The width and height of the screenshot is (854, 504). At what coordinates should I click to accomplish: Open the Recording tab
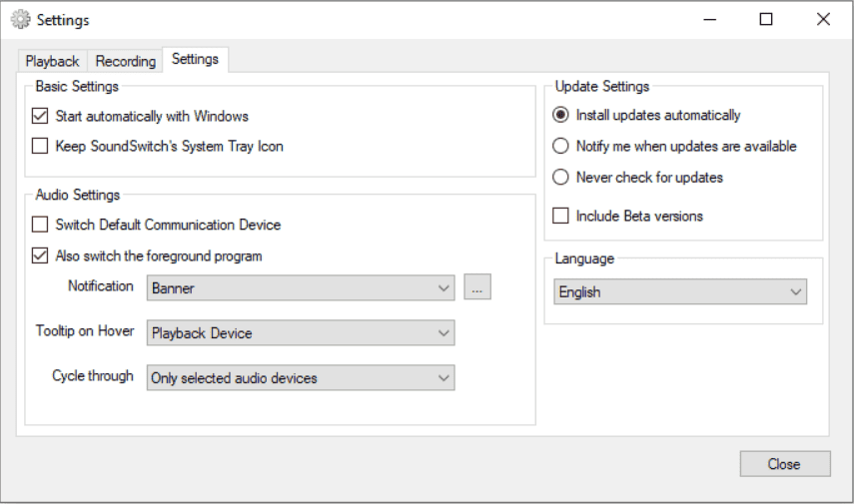(x=126, y=61)
